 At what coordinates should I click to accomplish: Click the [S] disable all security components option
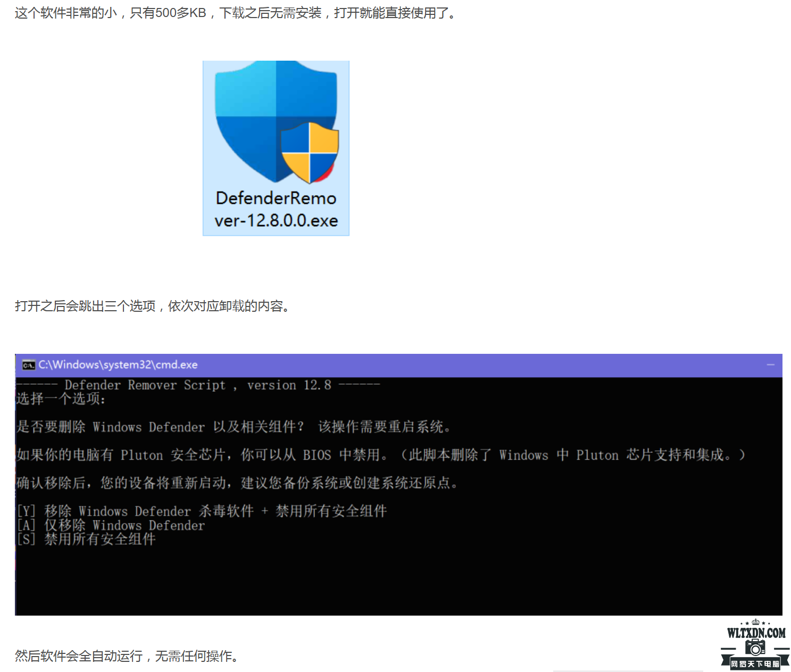[86, 540]
